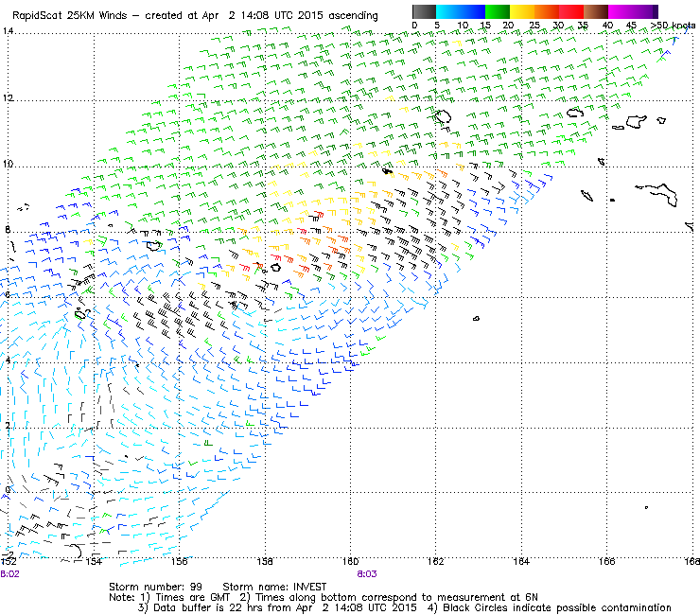Image resolution: width=700 pixels, height=615 pixels.
Task: Click the purple '8:02' time stamp
Action: [9, 574]
